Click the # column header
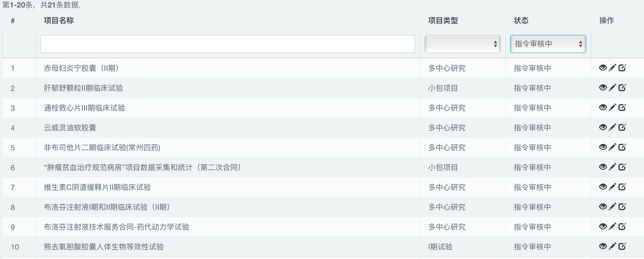 (13, 21)
